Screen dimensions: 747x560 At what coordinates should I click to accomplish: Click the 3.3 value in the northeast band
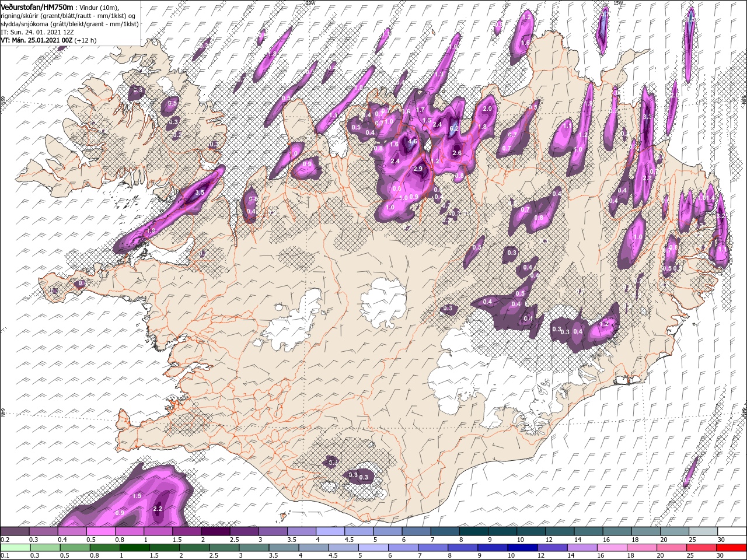point(647,117)
